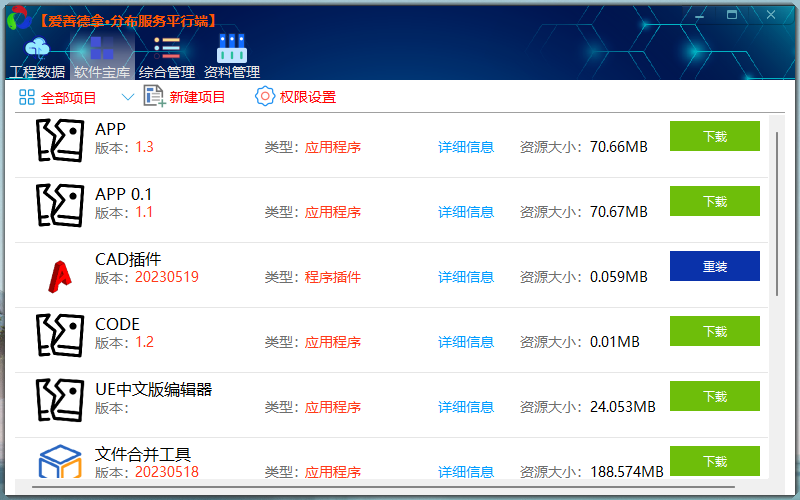Screen dimensions: 800x500
Task: Click the vertical scrollbar of the list
Action: (x=778, y=210)
